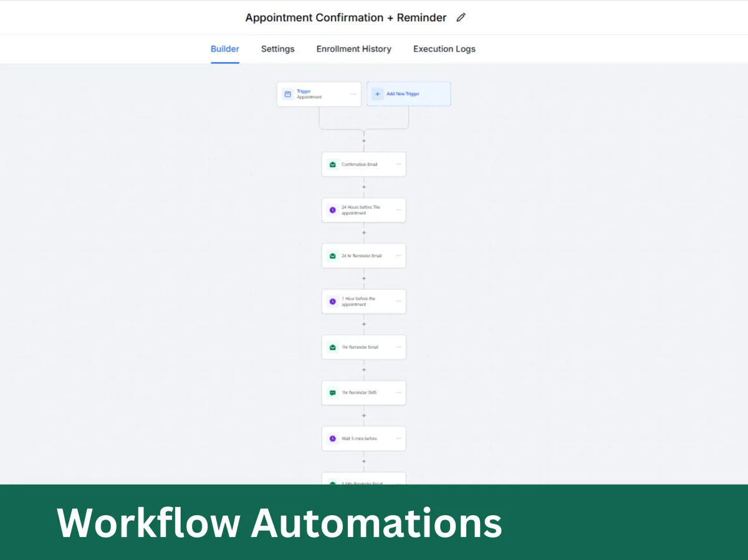Switch to the Builder tab
The height and width of the screenshot is (560, 748).
click(x=225, y=49)
